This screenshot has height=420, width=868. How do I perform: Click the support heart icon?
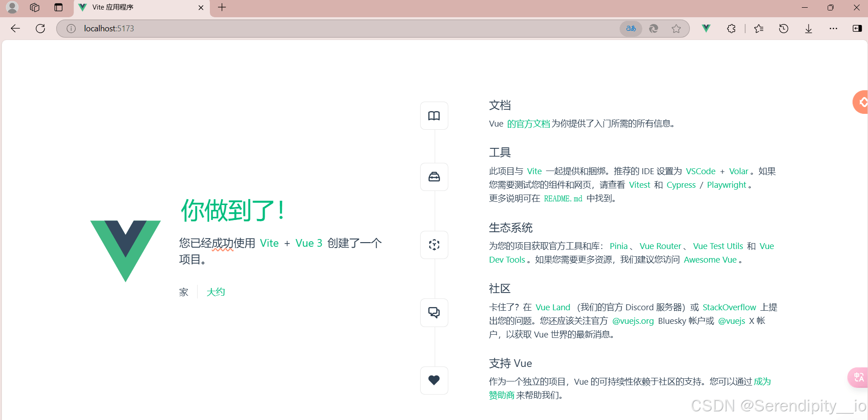tap(434, 381)
